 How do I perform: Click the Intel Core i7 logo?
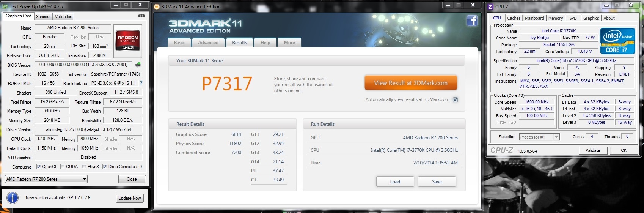coord(617,41)
